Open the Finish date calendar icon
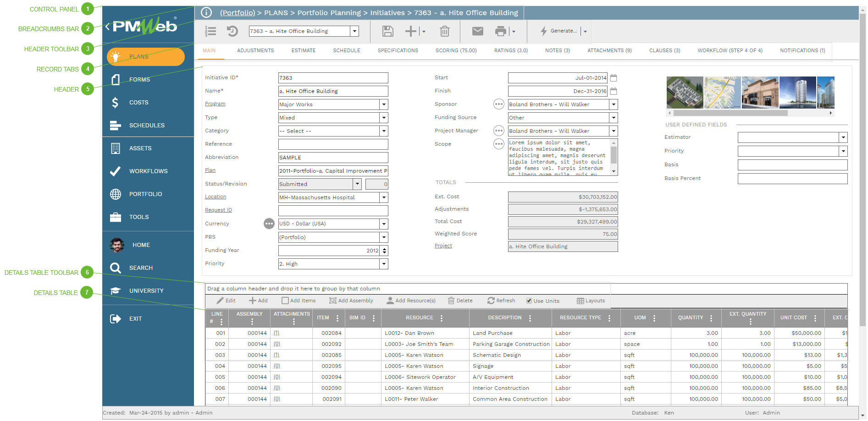Screen dimensions: 868x421 point(614,91)
